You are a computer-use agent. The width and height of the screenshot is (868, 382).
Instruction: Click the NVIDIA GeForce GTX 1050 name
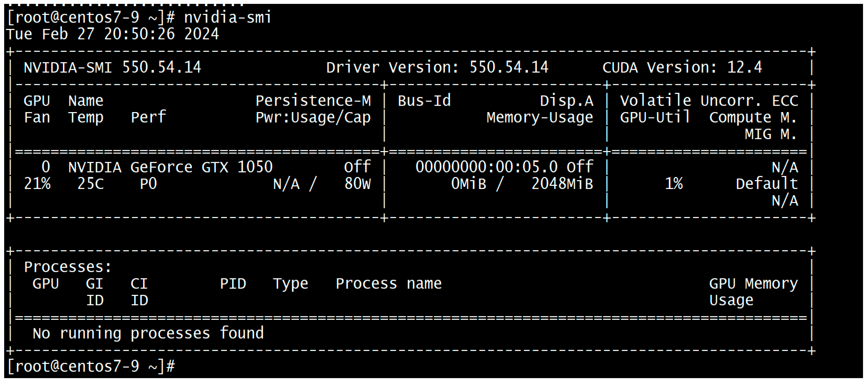[x=170, y=167]
